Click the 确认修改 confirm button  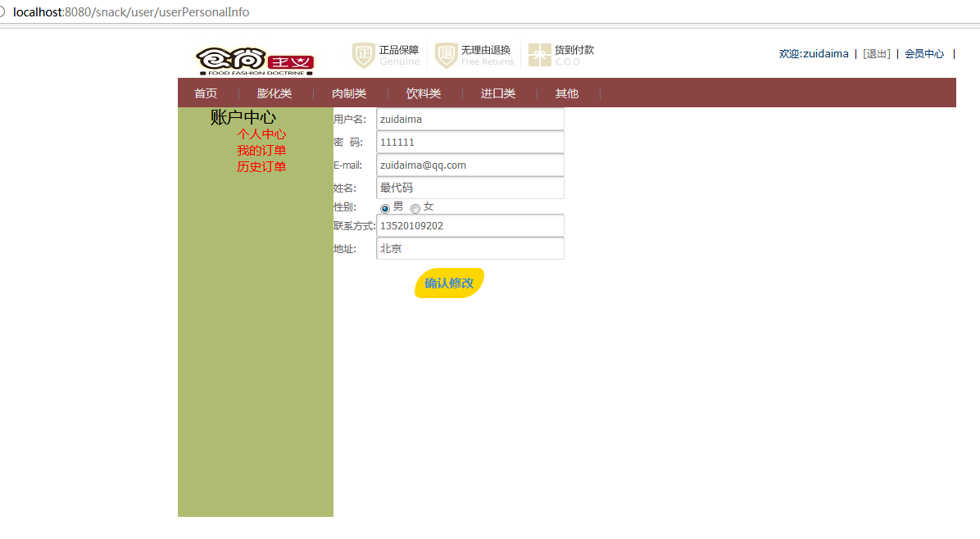point(449,283)
